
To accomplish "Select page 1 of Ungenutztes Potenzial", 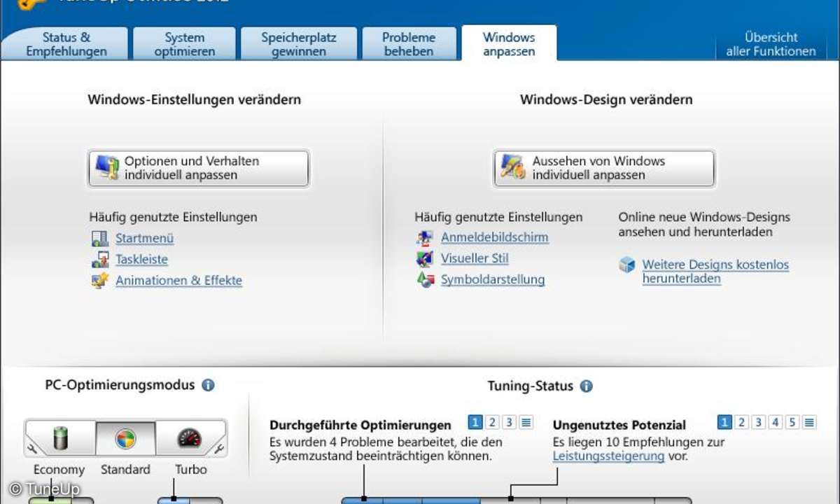I will point(724,422).
